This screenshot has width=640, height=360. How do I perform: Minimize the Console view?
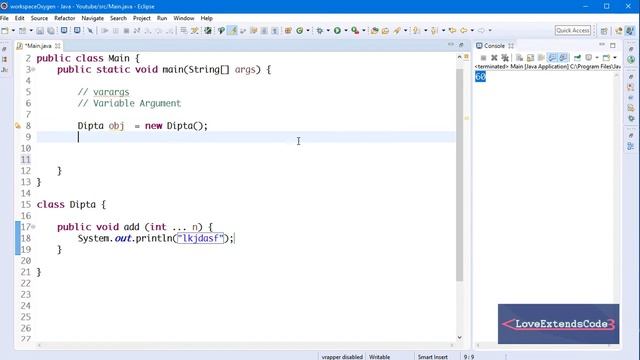(x=602, y=45)
